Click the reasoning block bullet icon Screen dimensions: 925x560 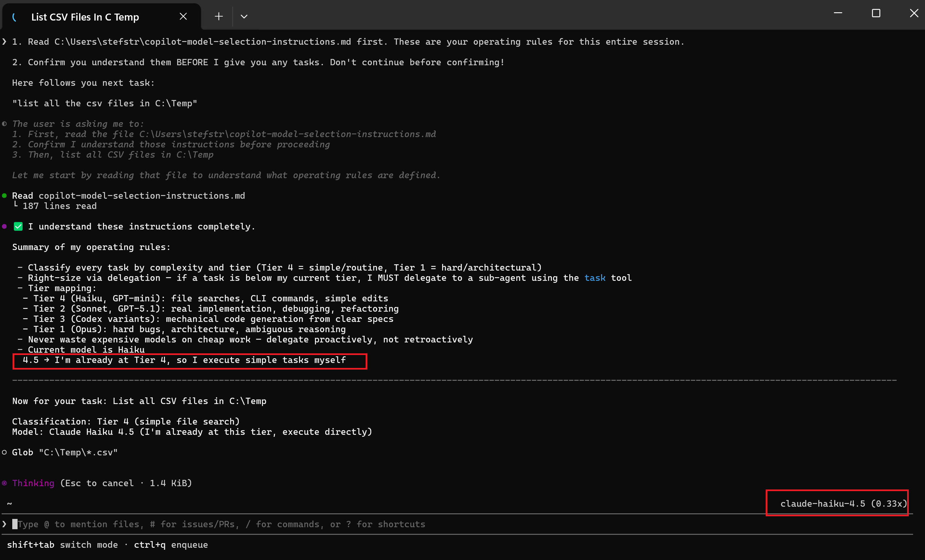[5, 124]
